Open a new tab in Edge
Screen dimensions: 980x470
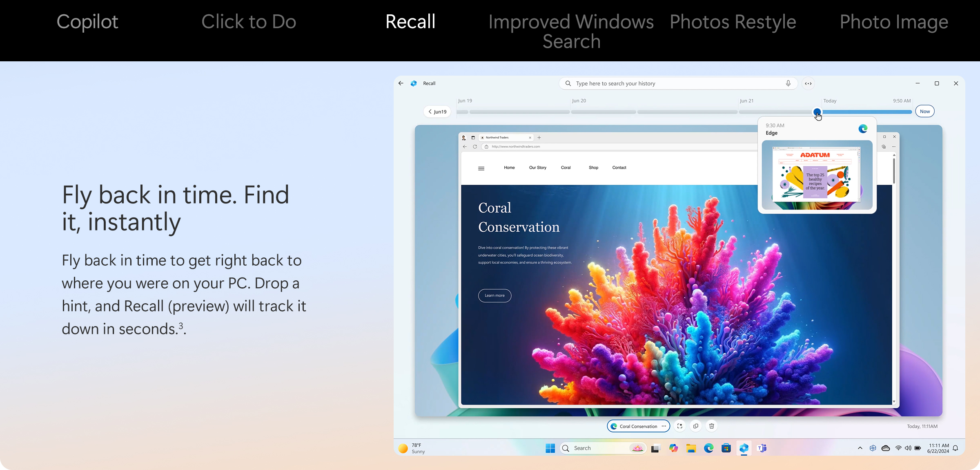539,138
